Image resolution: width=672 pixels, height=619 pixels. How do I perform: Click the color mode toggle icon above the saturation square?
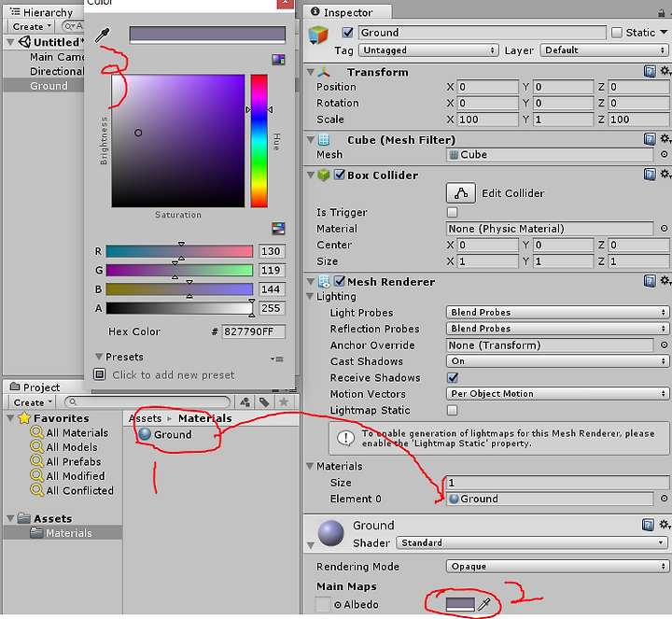coord(278,59)
